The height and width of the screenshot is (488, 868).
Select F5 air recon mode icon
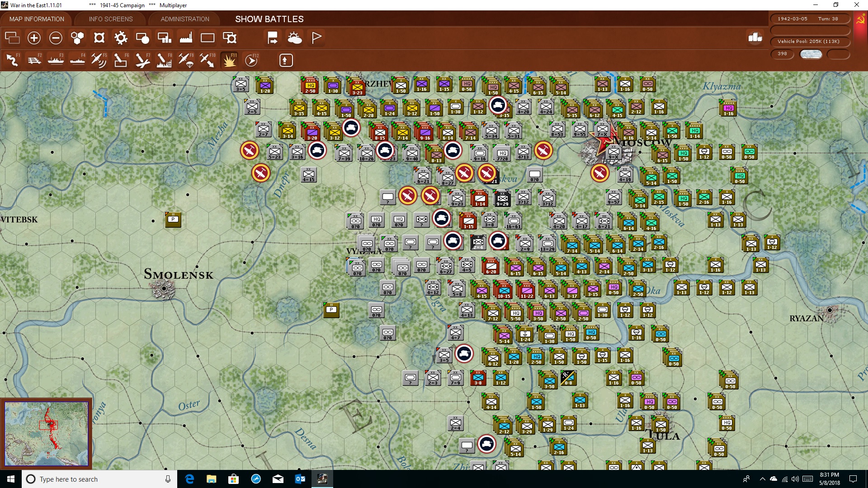pyautogui.click(x=99, y=60)
